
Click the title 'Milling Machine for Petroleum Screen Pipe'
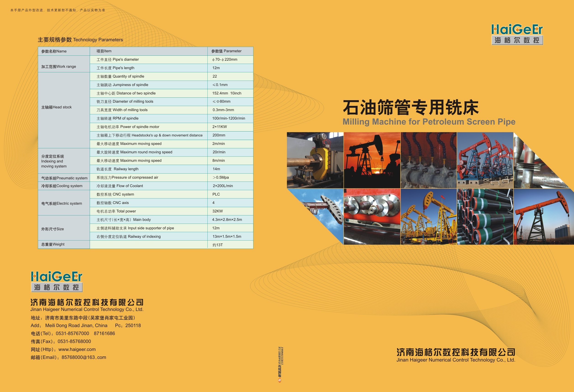(429, 122)
